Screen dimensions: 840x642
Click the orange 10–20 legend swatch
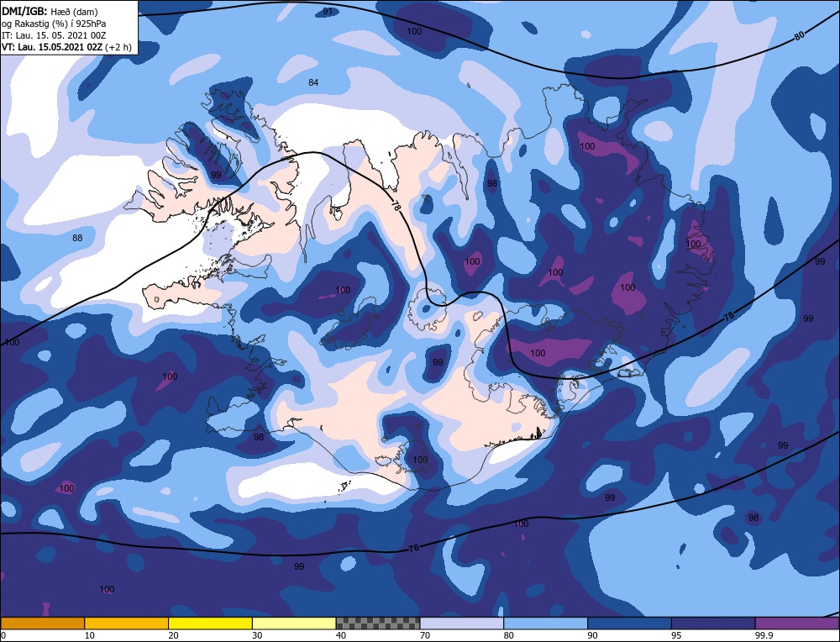pyautogui.click(x=127, y=623)
